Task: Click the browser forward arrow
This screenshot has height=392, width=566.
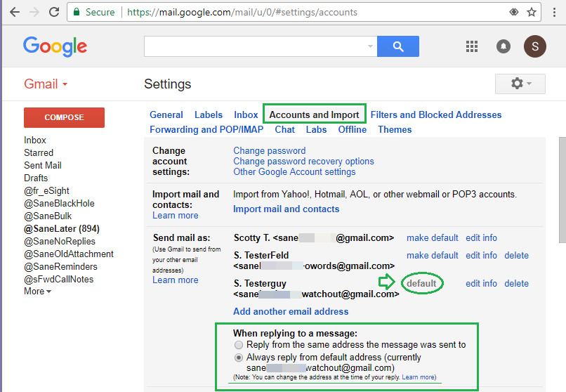Action: (x=34, y=12)
